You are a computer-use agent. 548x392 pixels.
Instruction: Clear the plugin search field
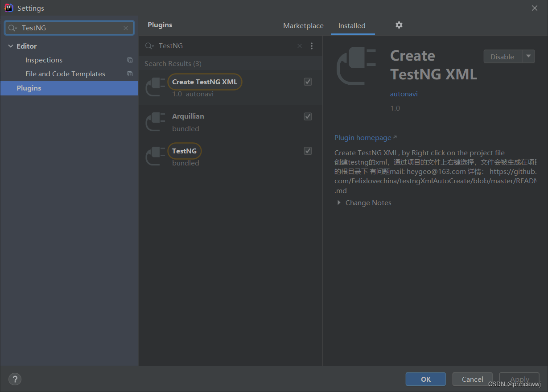pyautogui.click(x=300, y=46)
